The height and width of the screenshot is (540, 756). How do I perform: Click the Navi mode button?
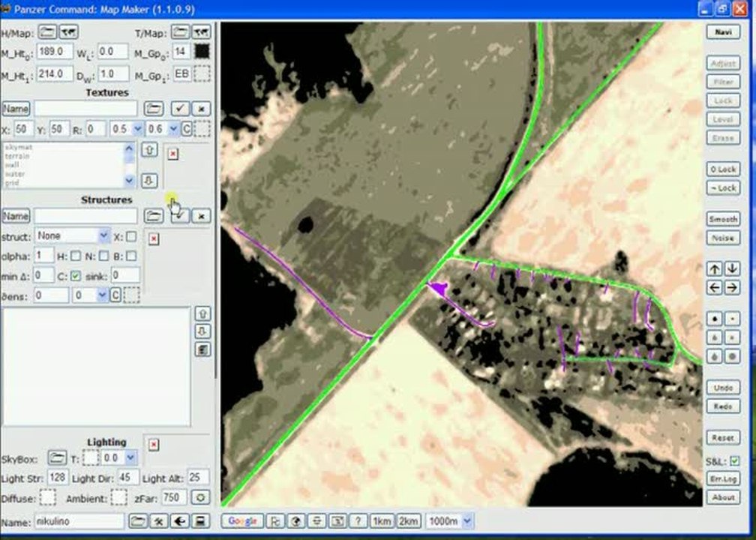pyautogui.click(x=723, y=32)
